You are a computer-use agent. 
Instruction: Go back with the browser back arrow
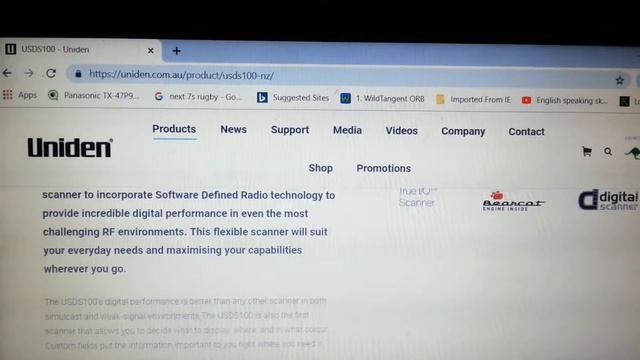pyautogui.click(x=7, y=73)
